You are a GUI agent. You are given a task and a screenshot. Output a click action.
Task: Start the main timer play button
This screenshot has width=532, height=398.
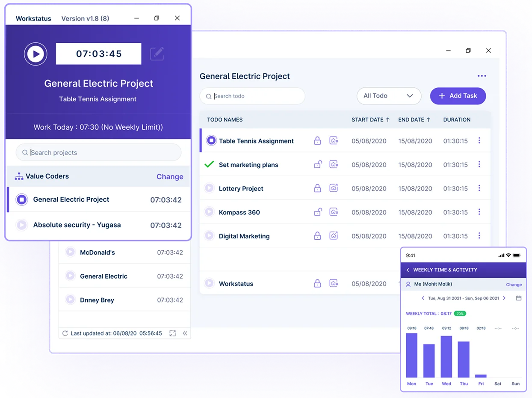35,54
